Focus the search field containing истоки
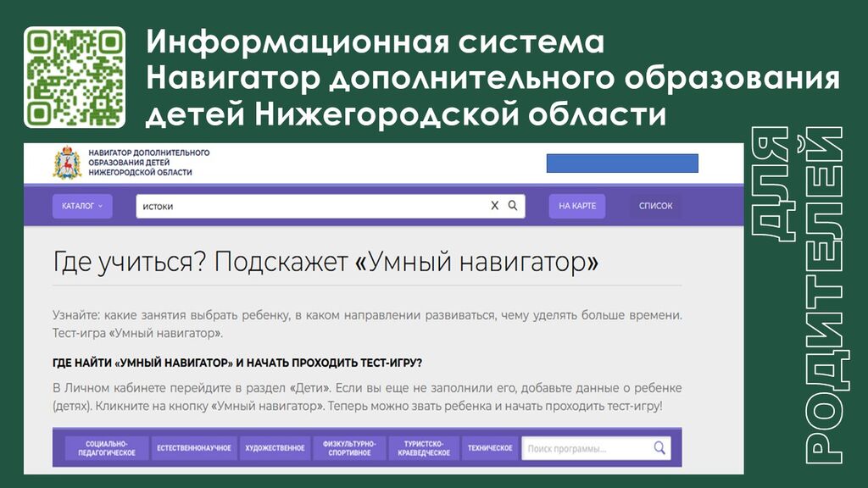 click(x=309, y=206)
